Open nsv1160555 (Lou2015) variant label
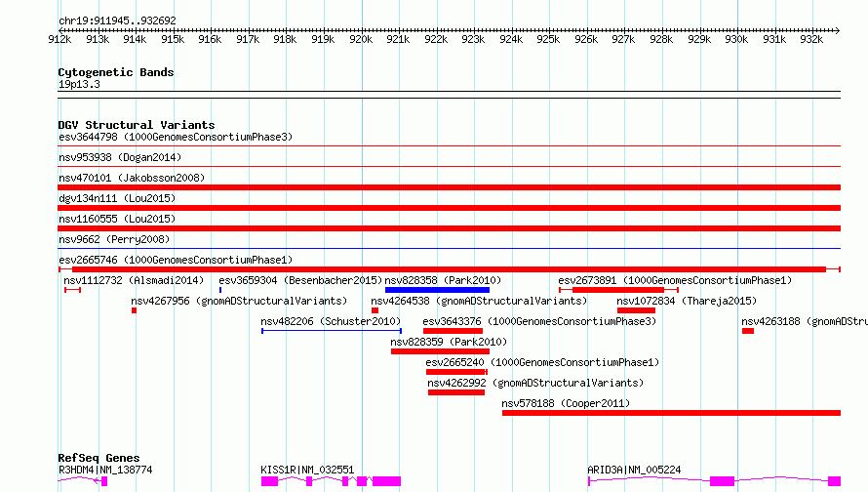Image resolution: width=868 pixels, height=492 pixels. [x=117, y=219]
